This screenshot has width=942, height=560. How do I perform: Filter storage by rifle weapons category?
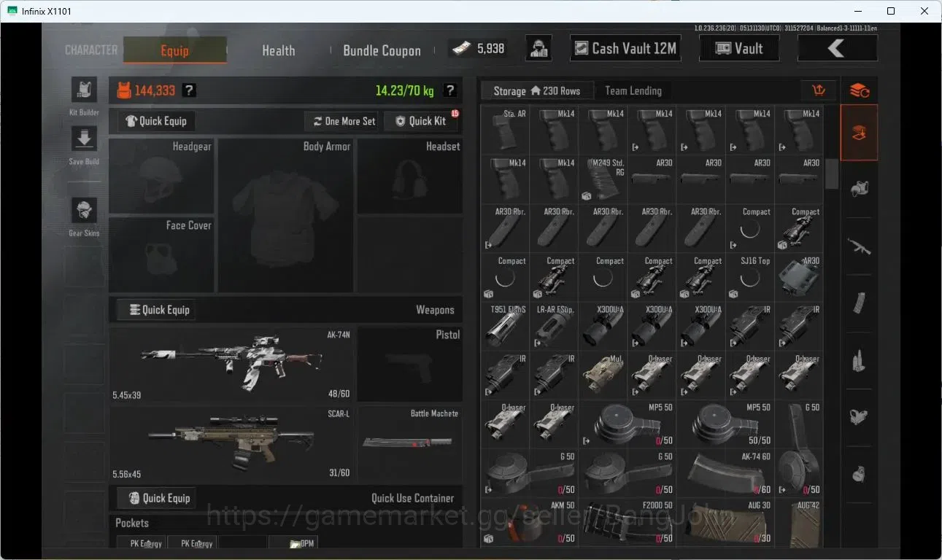[859, 246]
